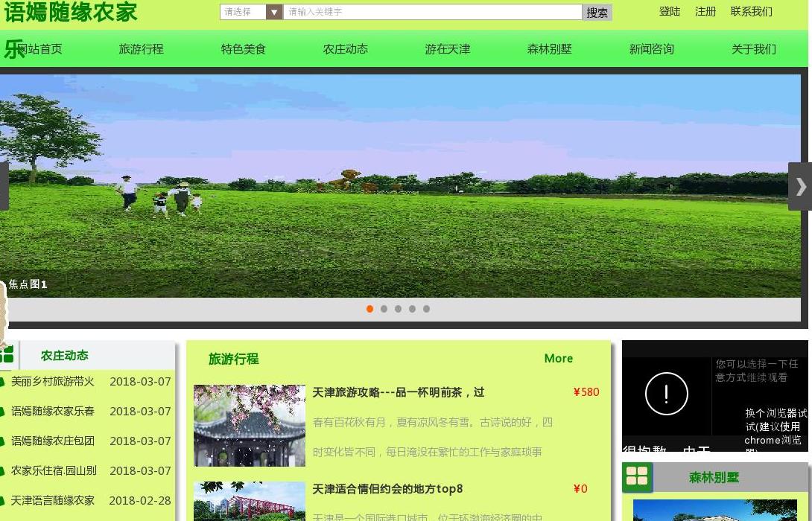812x521 pixels.
Task: Open the 旅游行程 navigation menu item
Action: tap(142, 49)
